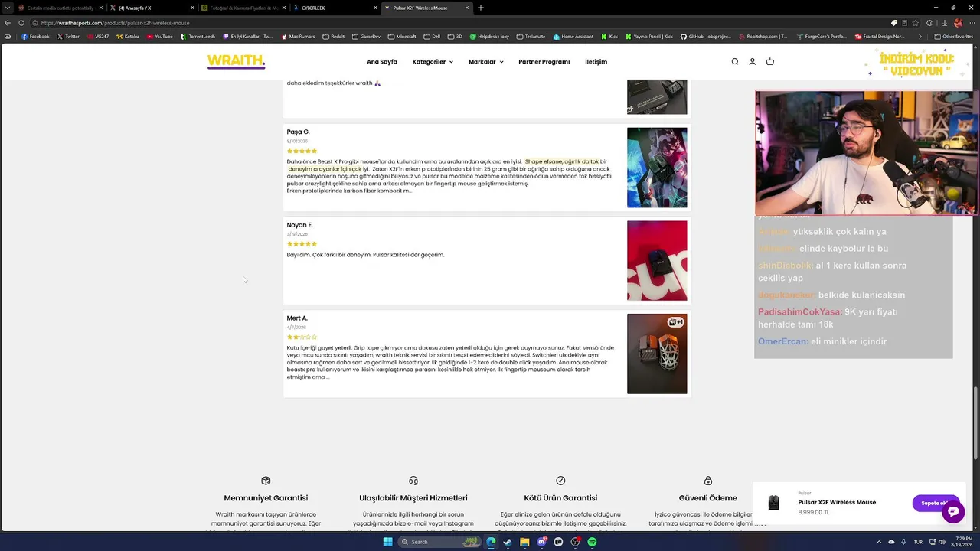Click the browser back arrow
980x551 pixels.
click(x=8, y=23)
